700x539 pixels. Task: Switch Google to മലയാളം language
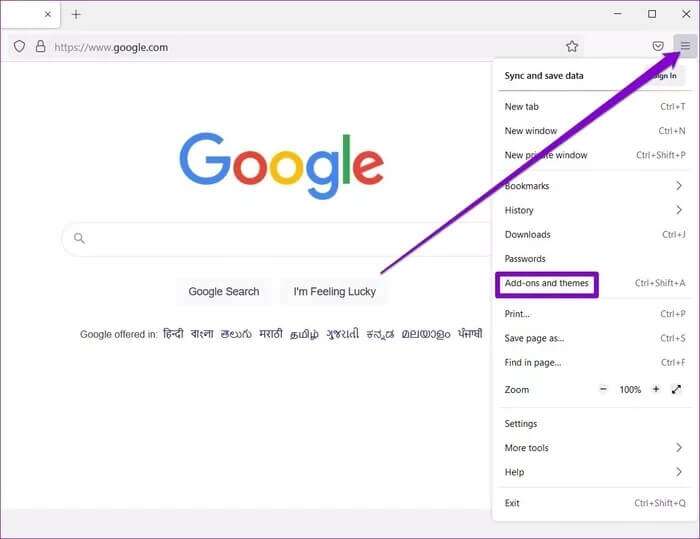(x=426, y=334)
